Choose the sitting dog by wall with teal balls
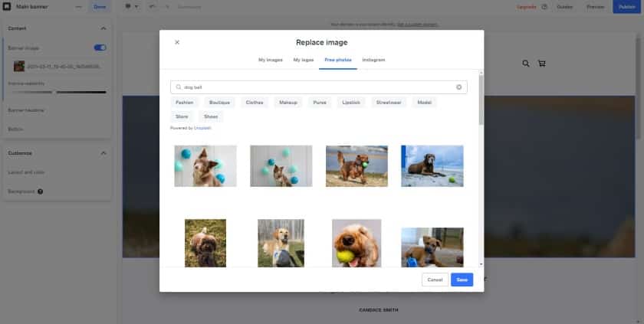 point(281,166)
